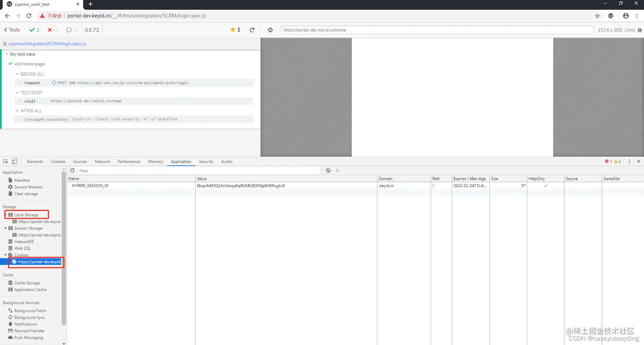Switch to the Network tab
This screenshot has height=345, width=644.
(102, 161)
